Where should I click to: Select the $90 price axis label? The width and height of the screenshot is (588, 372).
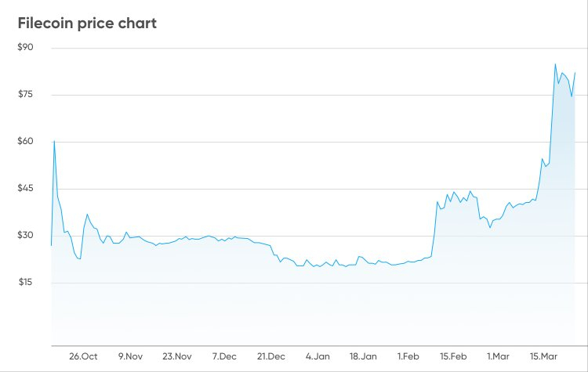(x=27, y=48)
